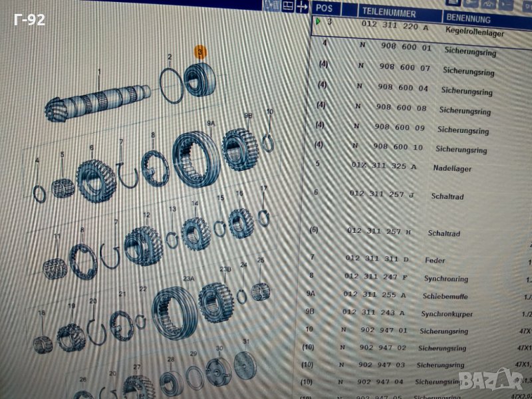The width and height of the screenshot is (532, 399).
Task: Activate the four-arrow pan tool icon
Action: (x=303, y=7)
